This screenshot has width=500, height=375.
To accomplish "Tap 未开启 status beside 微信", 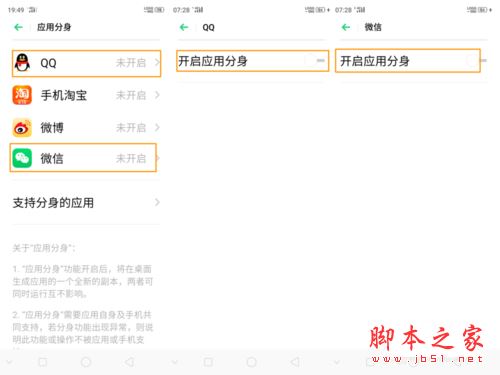I will [131, 158].
